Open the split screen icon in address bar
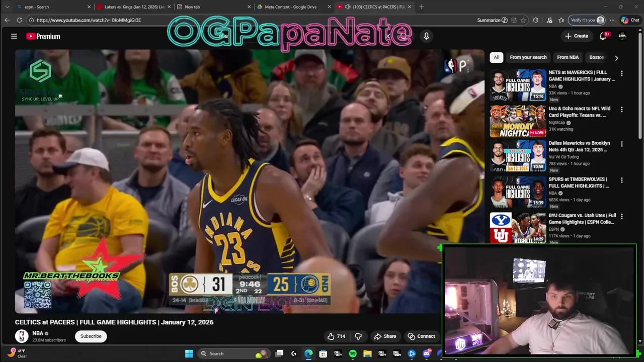 click(x=514, y=20)
